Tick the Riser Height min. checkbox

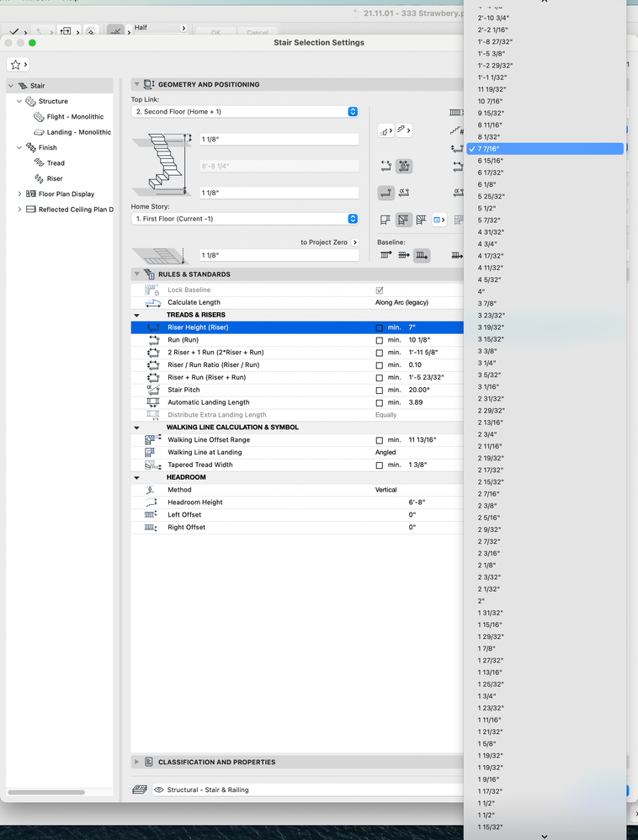pos(380,328)
